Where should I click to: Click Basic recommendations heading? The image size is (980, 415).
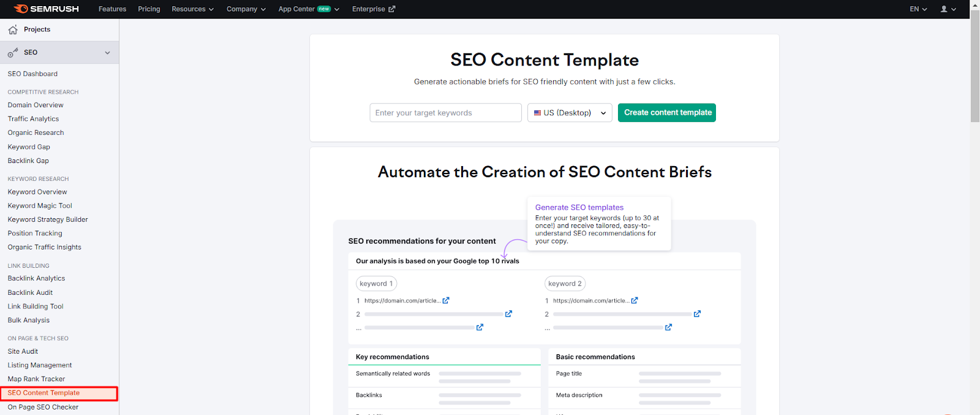tap(595, 357)
